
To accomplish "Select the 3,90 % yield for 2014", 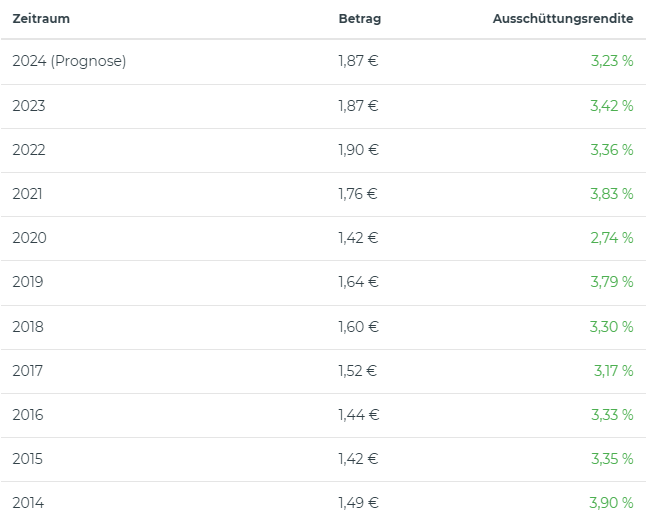I will tap(611, 502).
